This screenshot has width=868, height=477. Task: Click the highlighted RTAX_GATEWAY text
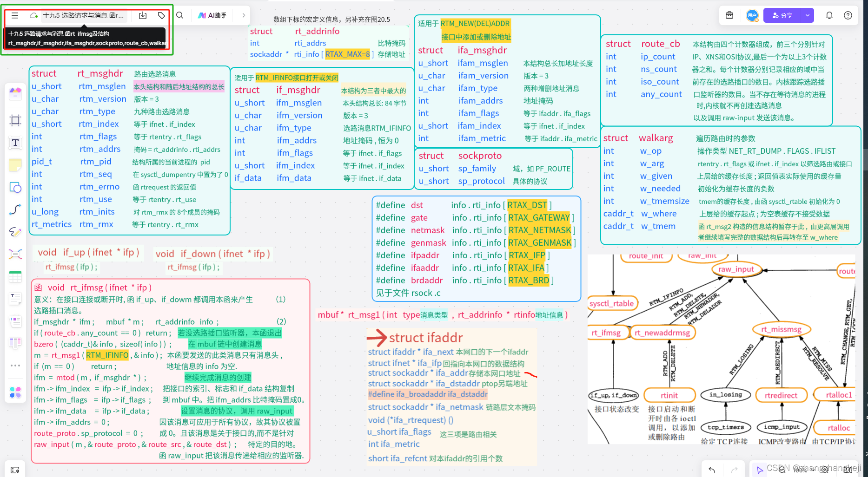point(539,218)
